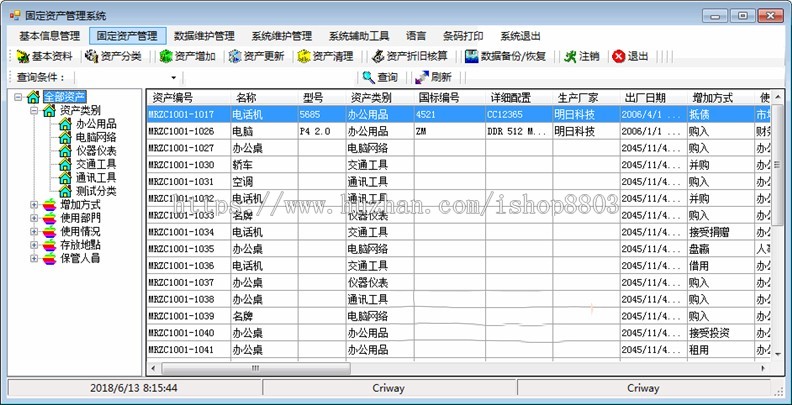Click the apple icon beside 存放地點
This screenshot has height=405, width=792.
coord(50,245)
